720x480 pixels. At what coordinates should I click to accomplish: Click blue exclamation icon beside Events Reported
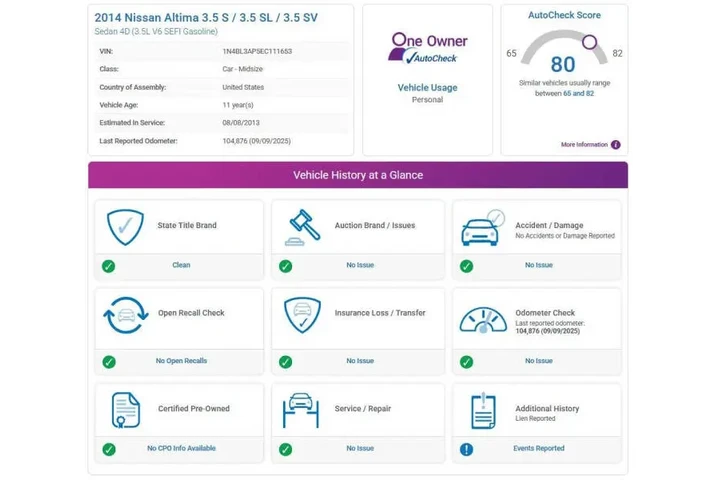point(467,449)
